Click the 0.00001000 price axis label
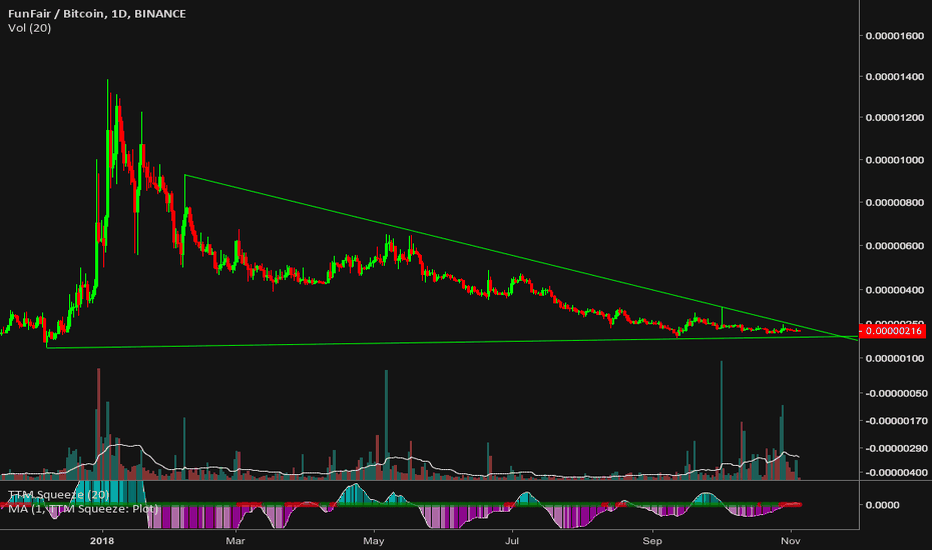 895,160
